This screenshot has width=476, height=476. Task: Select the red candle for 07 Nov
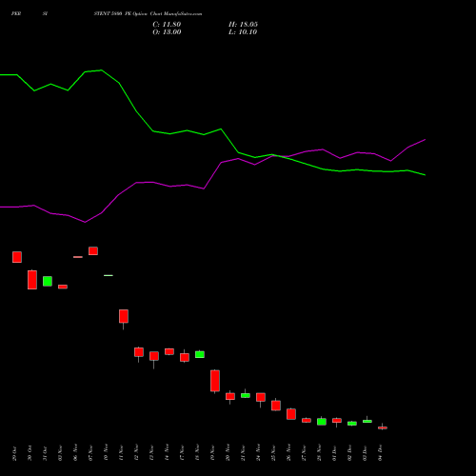tap(93, 250)
